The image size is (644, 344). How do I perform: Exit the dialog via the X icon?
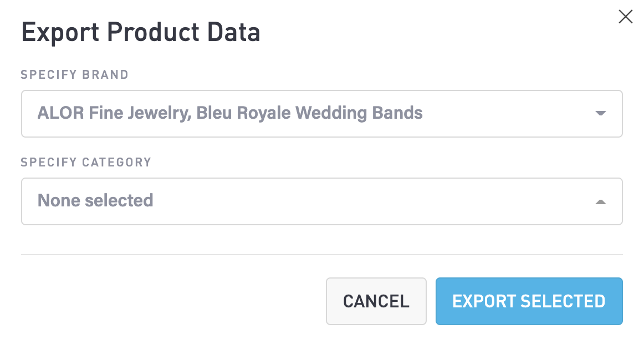[625, 17]
